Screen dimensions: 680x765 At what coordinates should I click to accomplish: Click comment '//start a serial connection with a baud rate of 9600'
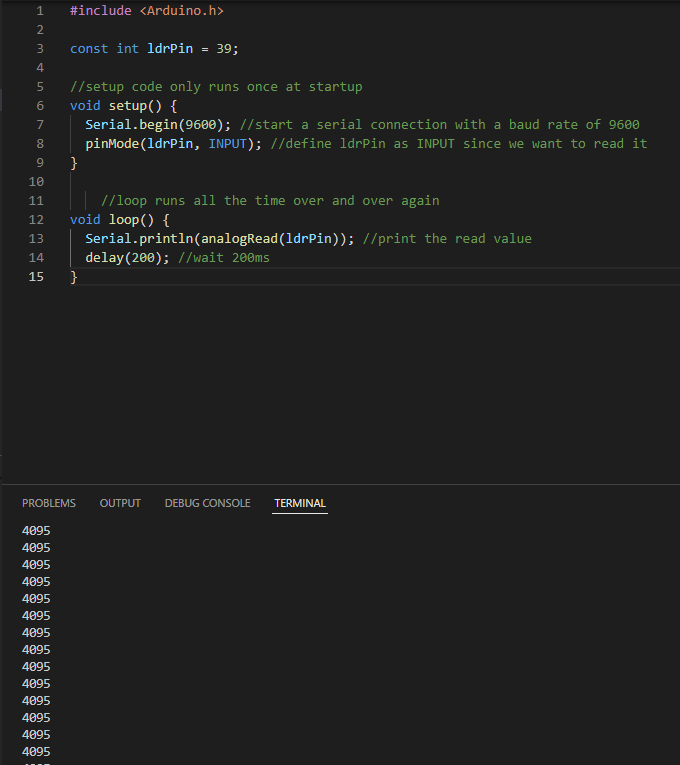[440, 125]
